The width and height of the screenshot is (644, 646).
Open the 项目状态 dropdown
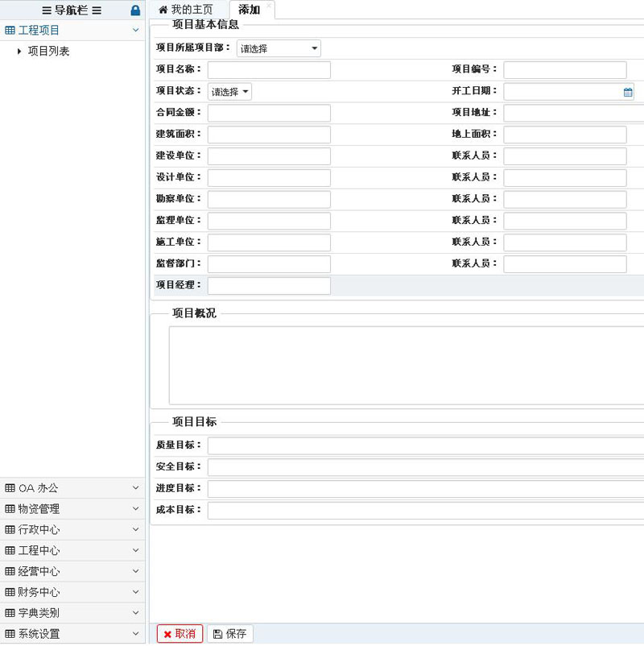click(x=229, y=92)
